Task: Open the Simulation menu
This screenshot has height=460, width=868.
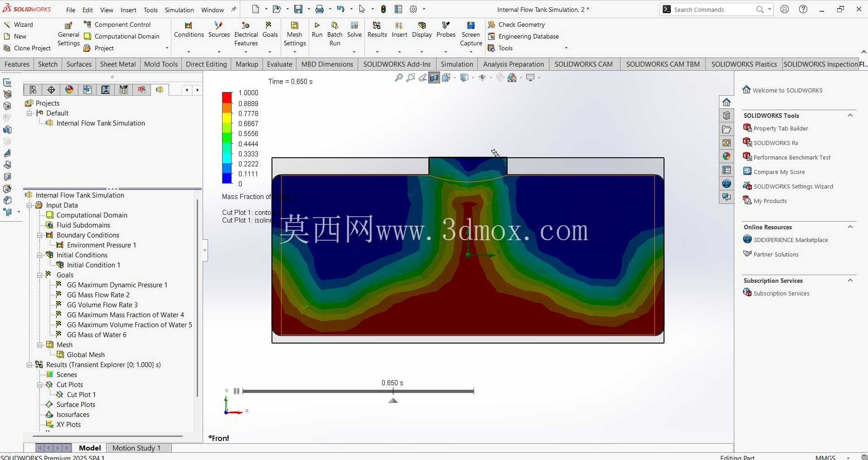Action: click(x=179, y=10)
